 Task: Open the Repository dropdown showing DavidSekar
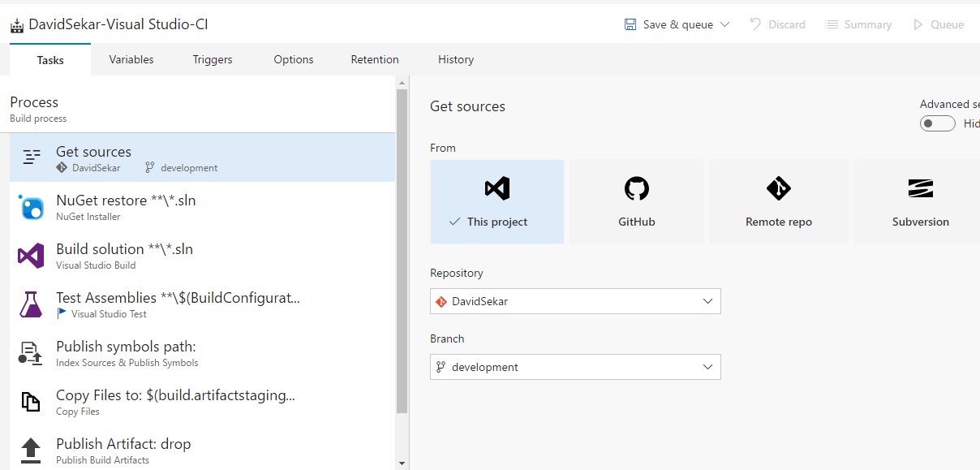[575, 301]
